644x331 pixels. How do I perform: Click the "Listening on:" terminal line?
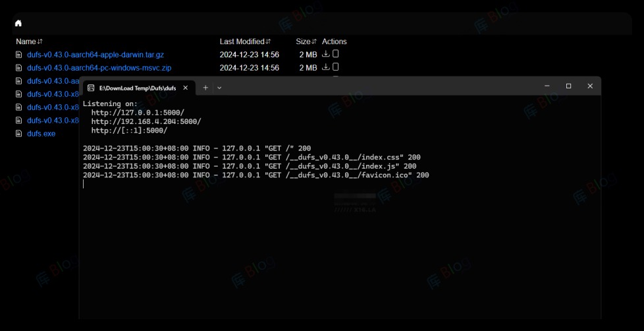111,104
